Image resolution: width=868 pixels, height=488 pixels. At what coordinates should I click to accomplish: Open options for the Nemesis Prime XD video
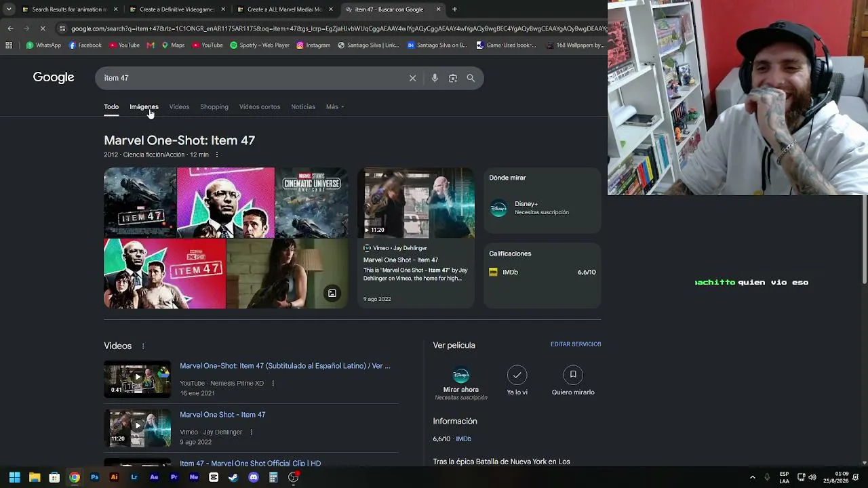[273, 383]
